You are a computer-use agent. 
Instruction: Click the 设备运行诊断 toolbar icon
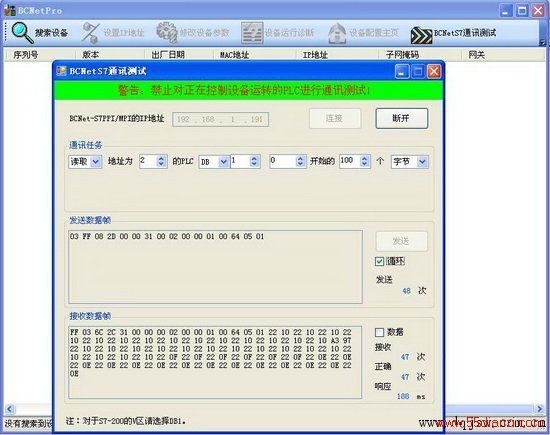pos(252,33)
